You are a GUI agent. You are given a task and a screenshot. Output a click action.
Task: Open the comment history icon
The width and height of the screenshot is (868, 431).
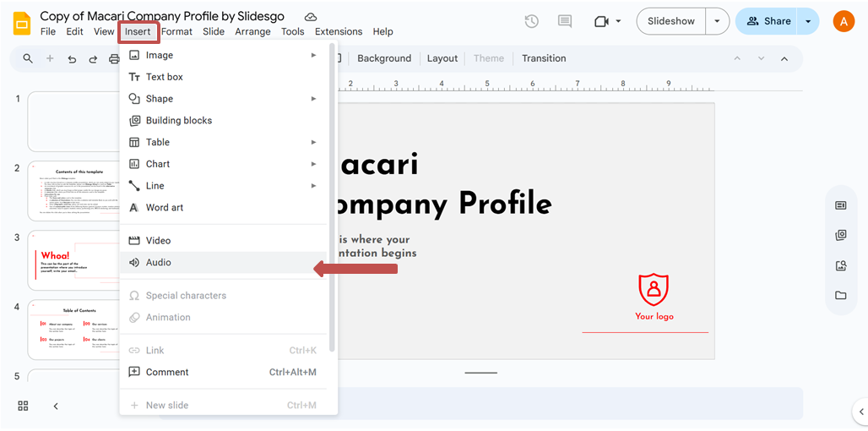[565, 21]
